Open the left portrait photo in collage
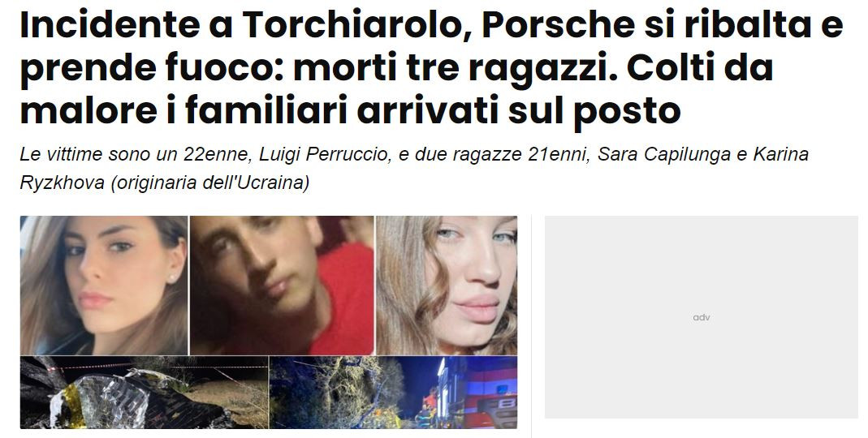This screenshot has height=438, width=868. [x=104, y=286]
